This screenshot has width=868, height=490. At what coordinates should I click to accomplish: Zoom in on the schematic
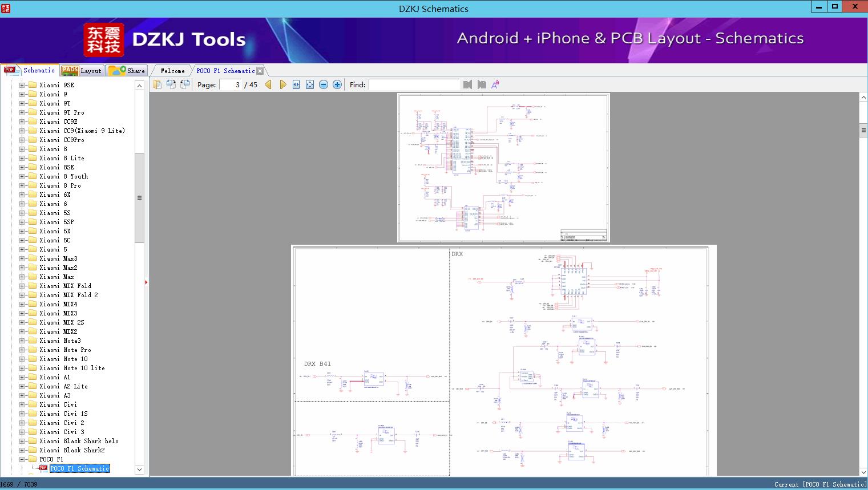(337, 84)
